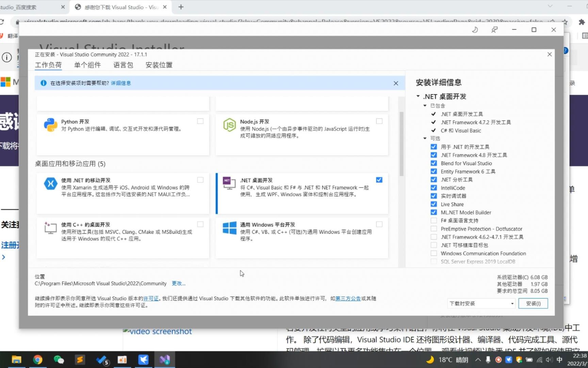Click the Xamarin mobile development icon
The width and height of the screenshot is (588, 368).
tap(51, 184)
